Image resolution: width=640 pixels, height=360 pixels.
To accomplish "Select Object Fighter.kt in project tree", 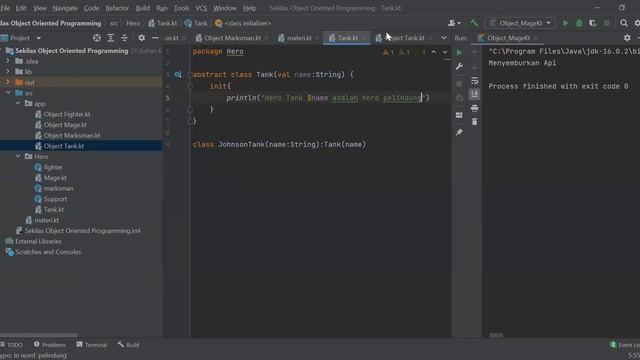I will coord(67,114).
